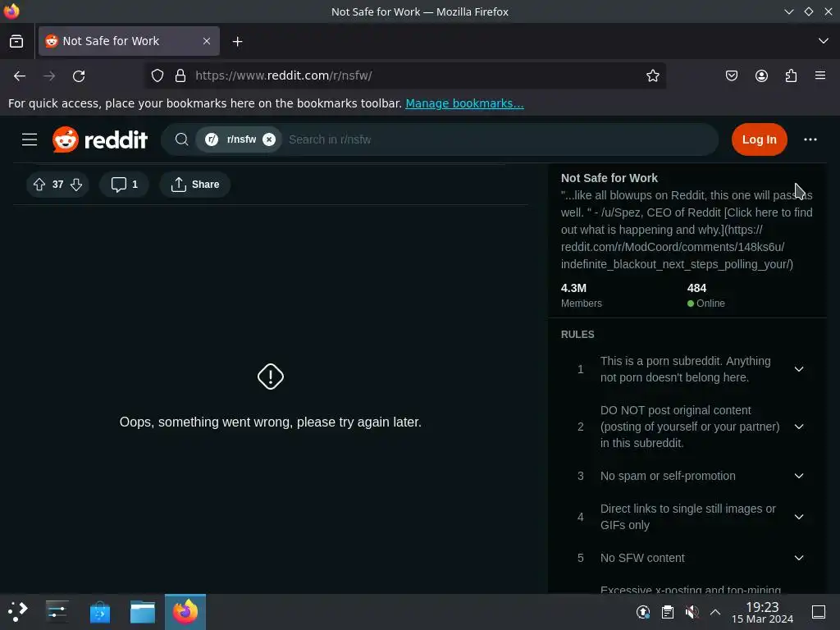Open Dolphin file manager
Viewport: 840px width, 630px height.
point(143,612)
